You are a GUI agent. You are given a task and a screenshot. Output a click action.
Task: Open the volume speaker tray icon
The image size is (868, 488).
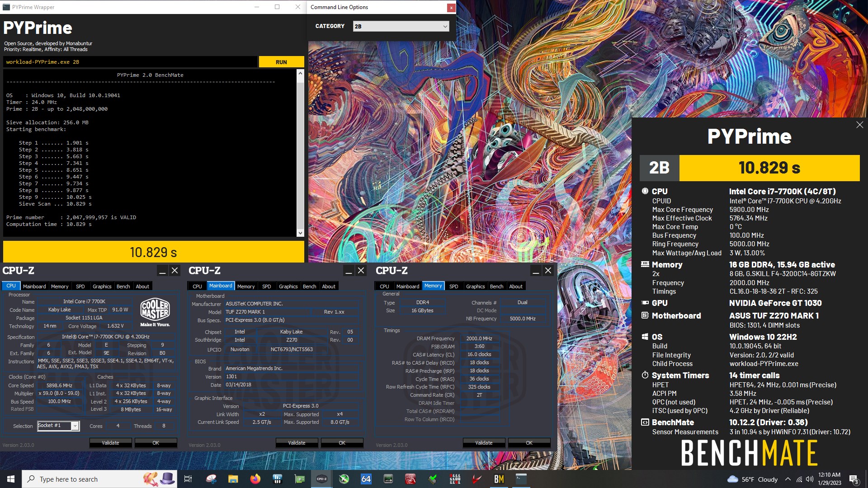[x=810, y=479]
